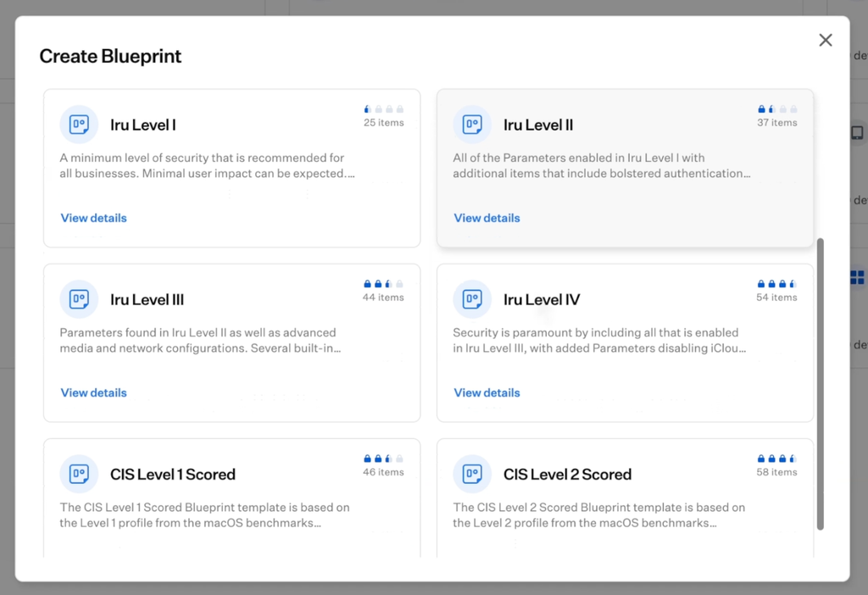Select the Iru Level IV title
The image size is (868, 595).
[542, 300]
